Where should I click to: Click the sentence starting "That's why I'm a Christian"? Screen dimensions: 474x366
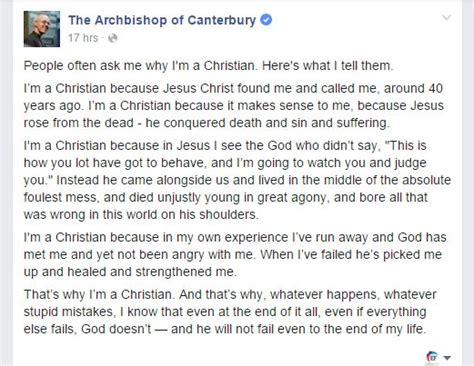pos(99,295)
